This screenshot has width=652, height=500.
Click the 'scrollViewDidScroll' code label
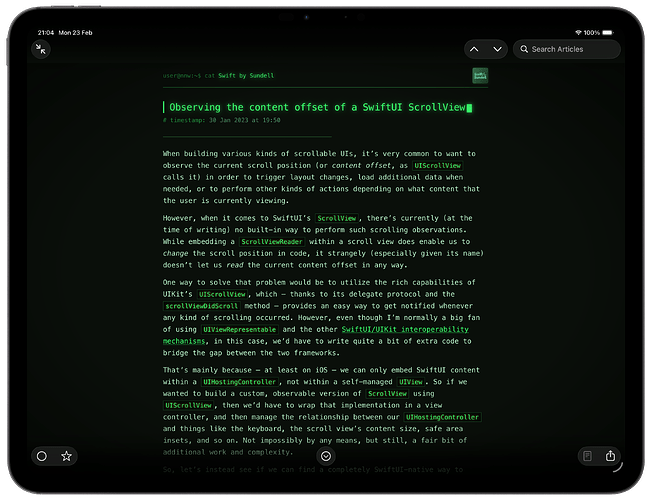coord(201,306)
